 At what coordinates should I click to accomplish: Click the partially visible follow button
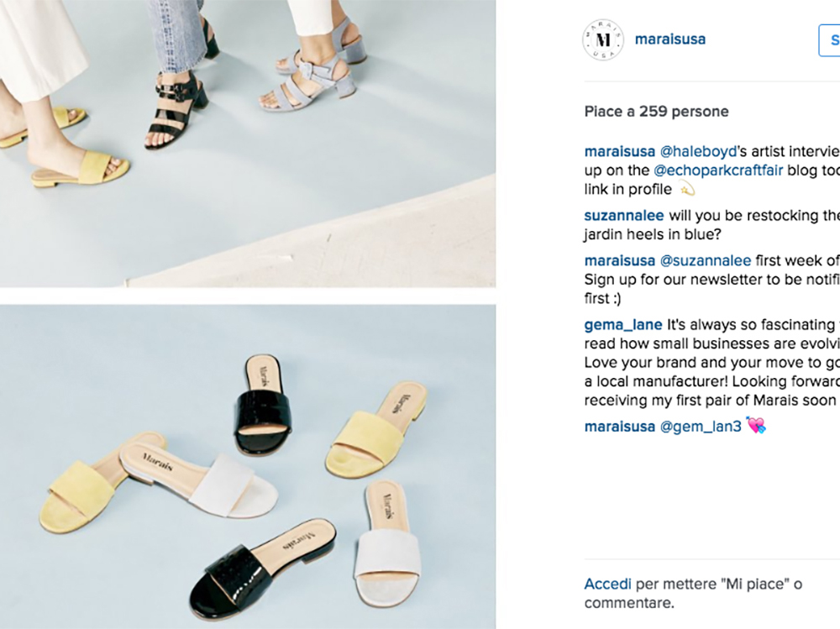(829, 40)
